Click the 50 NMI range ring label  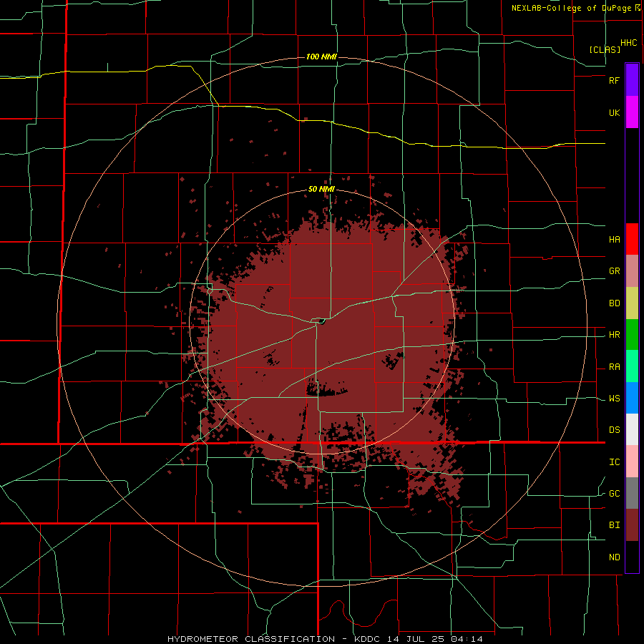coord(321,189)
